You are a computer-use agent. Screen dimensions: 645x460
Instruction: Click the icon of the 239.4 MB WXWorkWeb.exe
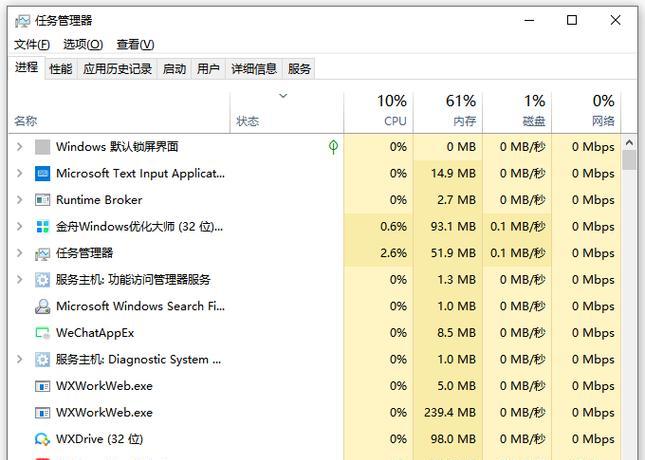click(x=42, y=412)
